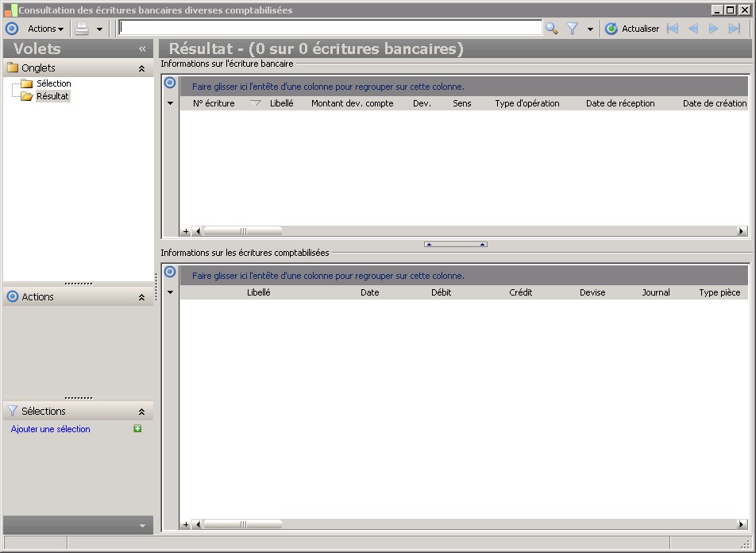Open the Actions menu in the toolbar

click(x=45, y=29)
